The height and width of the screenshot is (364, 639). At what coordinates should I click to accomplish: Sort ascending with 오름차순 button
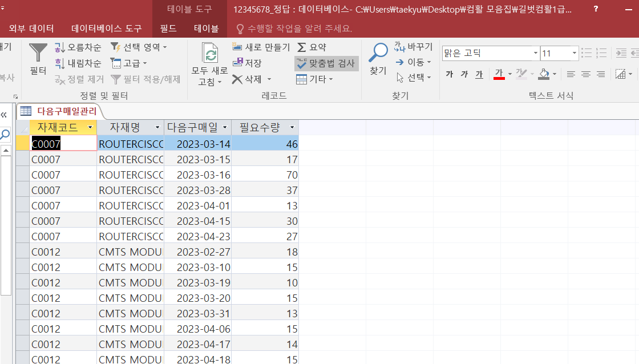[78, 47]
